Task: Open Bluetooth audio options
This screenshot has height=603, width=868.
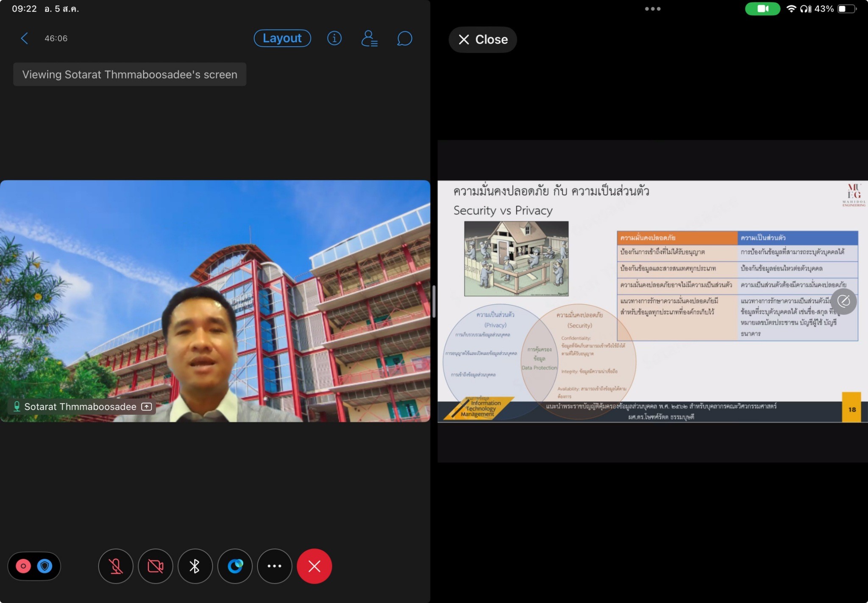Action: tap(195, 566)
